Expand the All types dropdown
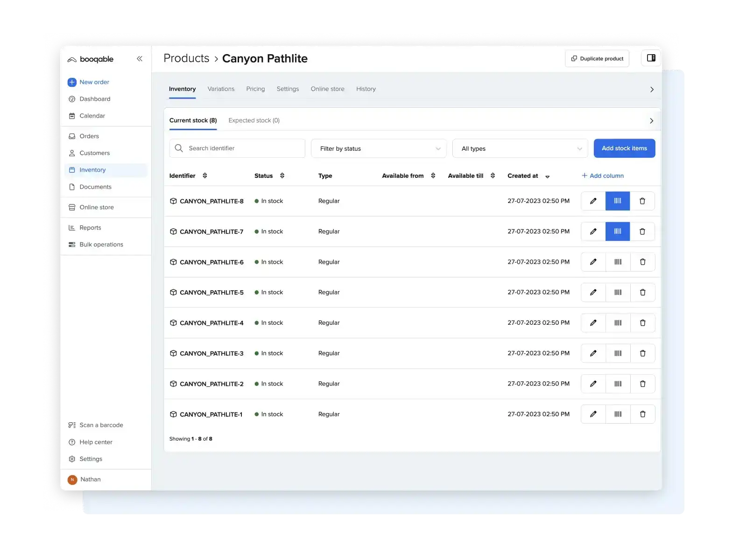Screen dimensions: 747x560 coord(520,148)
